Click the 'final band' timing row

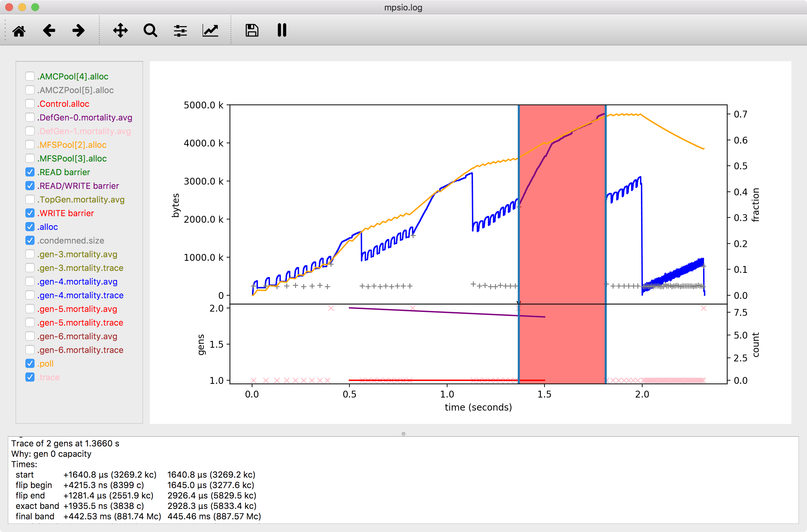(x=138, y=516)
